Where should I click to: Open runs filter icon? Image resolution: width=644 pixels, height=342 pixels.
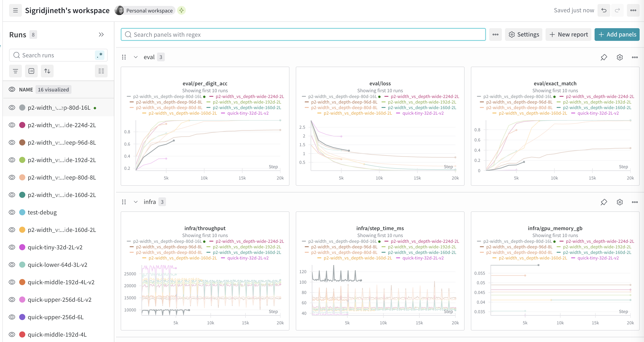[x=15, y=71]
